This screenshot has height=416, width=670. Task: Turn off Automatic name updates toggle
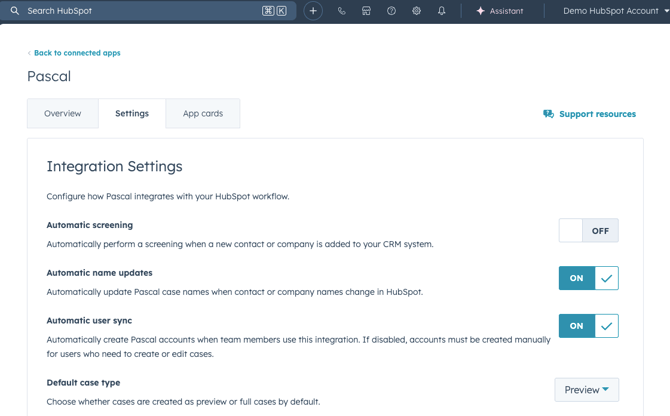(588, 278)
